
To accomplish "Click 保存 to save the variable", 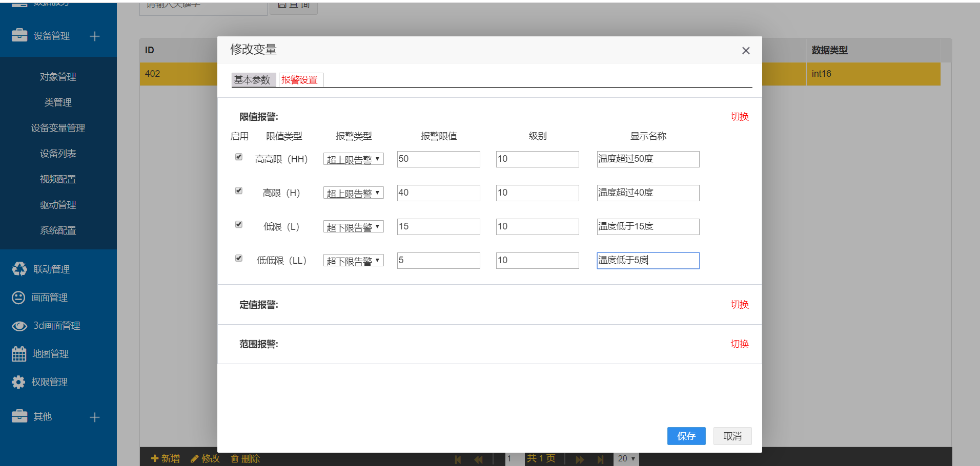I will point(686,436).
